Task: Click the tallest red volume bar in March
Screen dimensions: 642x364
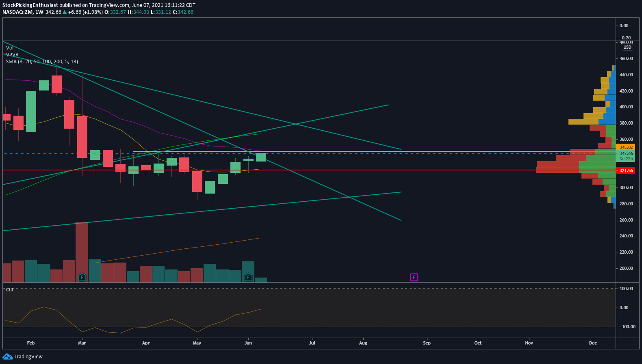Action: [x=82, y=252]
